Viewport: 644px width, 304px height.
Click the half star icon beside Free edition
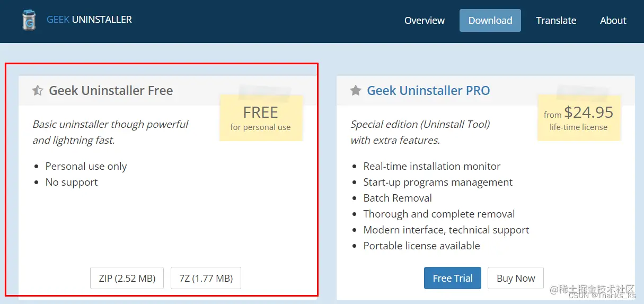click(x=38, y=91)
